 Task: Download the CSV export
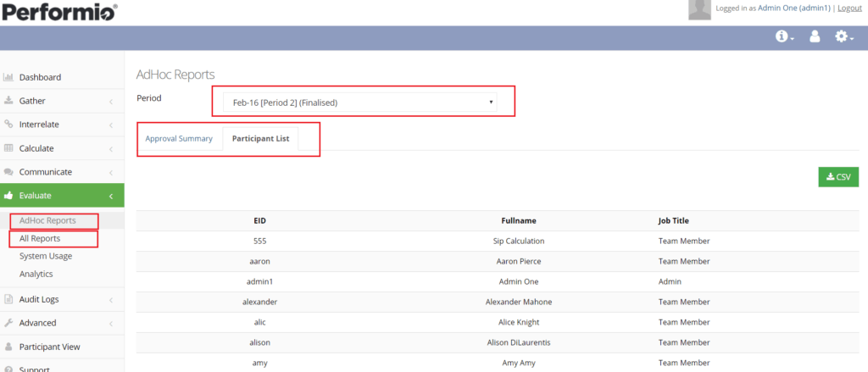pyautogui.click(x=838, y=177)
